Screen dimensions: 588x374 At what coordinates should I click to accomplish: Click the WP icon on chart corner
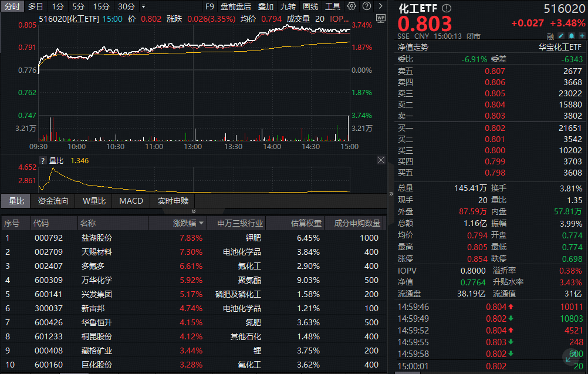click(380, 18)
